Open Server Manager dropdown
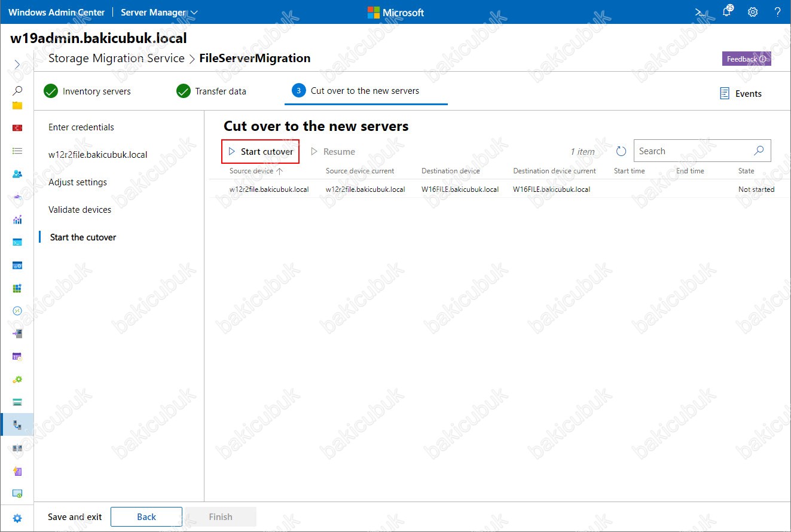The width and height of the screenshot is (791, 532). [159, 12]
